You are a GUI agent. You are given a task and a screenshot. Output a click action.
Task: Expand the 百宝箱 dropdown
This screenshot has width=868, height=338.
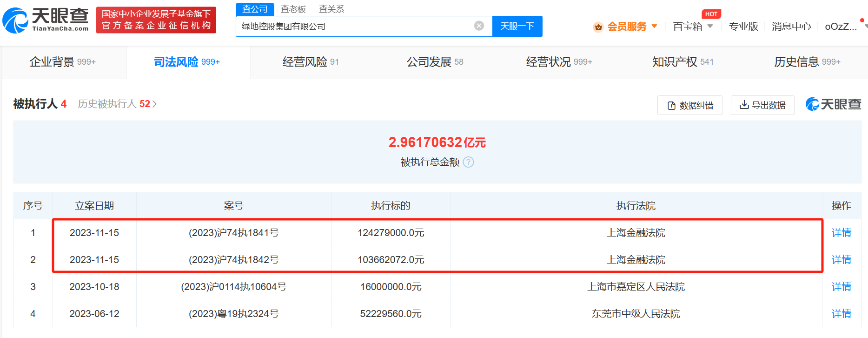point(710,26)
